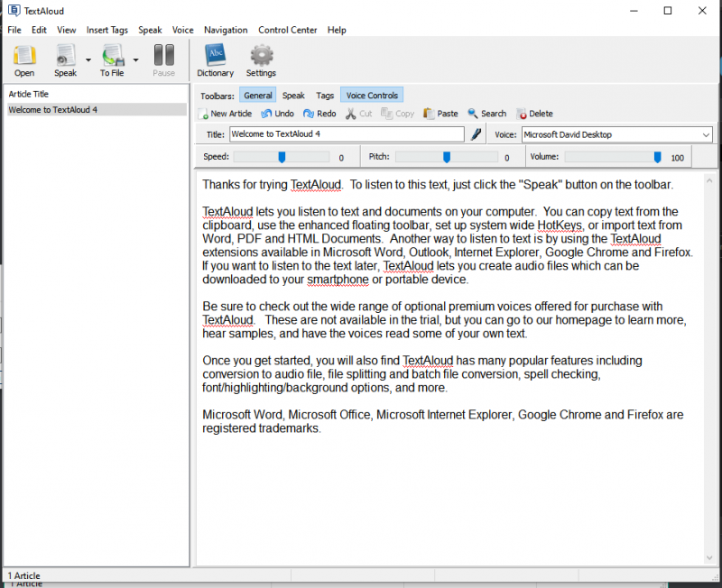
Task: Toggle the Voice Controls toolbar
Action: click(x=372, y=96)
